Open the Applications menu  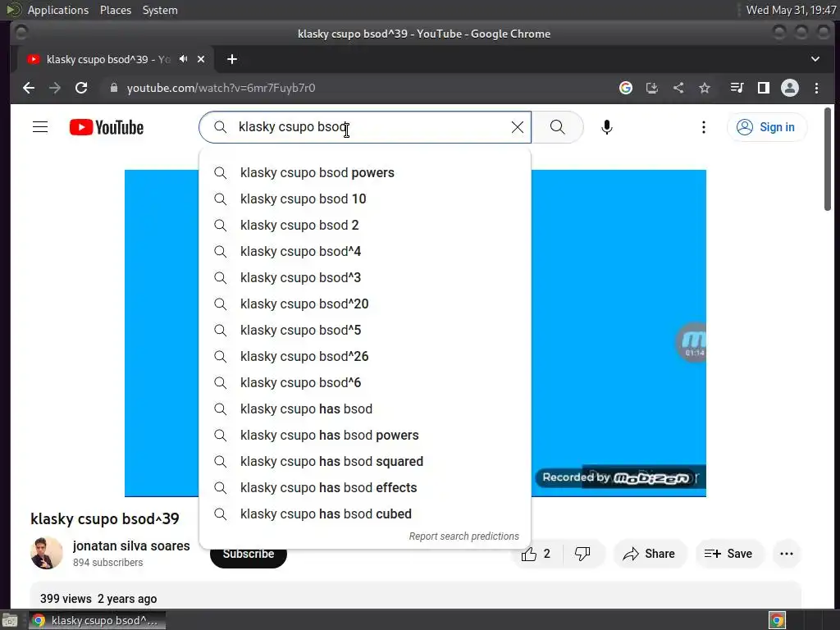pyautogui.click(x=58, y=10)
